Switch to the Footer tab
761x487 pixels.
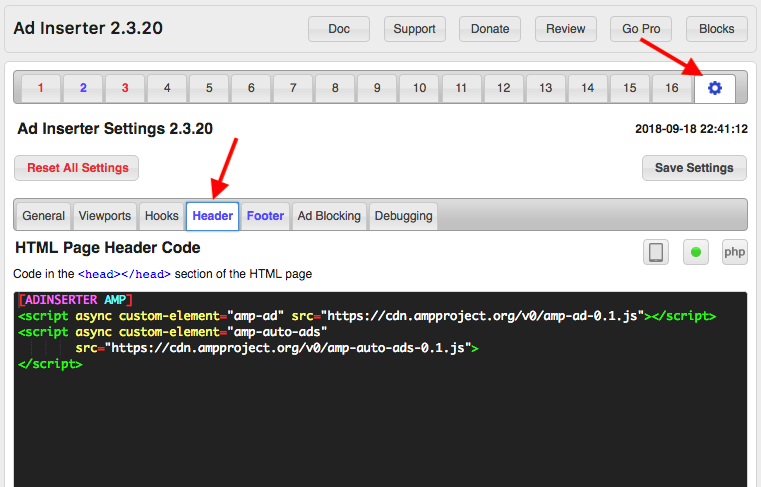[265, 216]
